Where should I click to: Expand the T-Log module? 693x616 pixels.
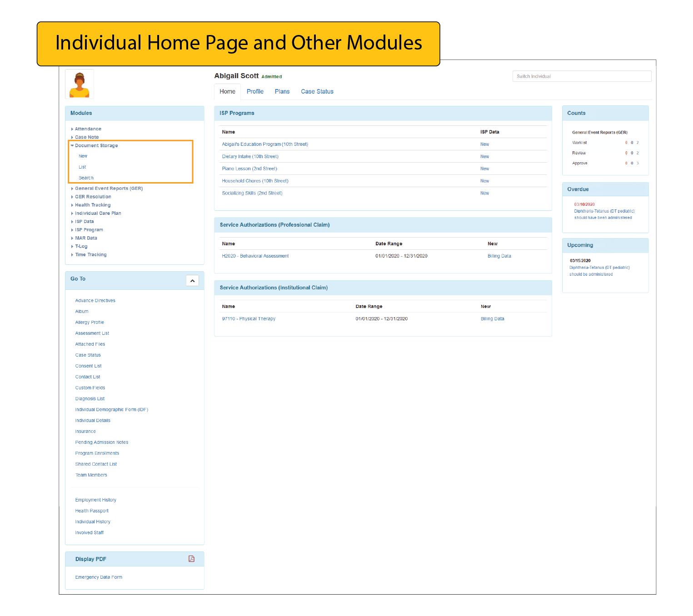coord(79,246)
